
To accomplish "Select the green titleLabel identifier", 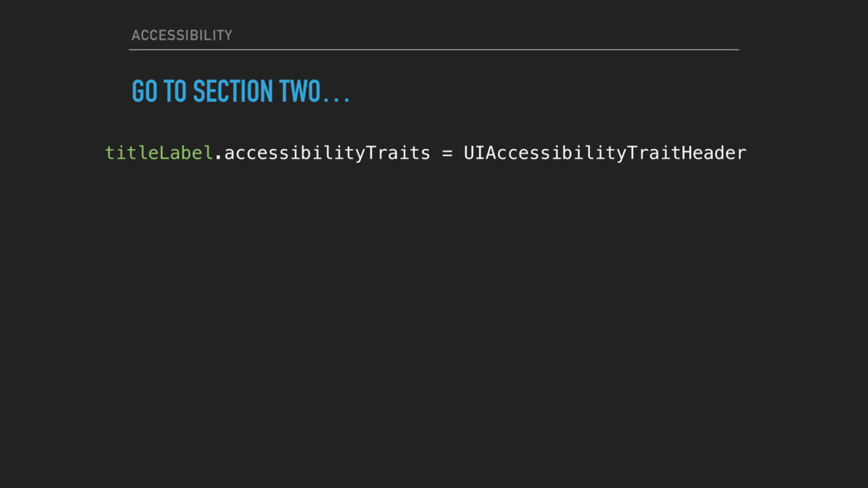I will pos(159,152).
